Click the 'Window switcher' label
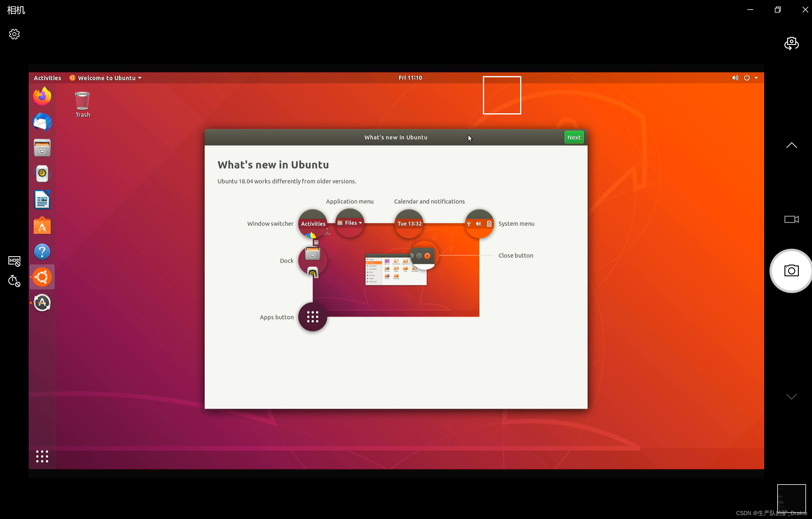This screenshot has width=812, height=519. (270, 224)
